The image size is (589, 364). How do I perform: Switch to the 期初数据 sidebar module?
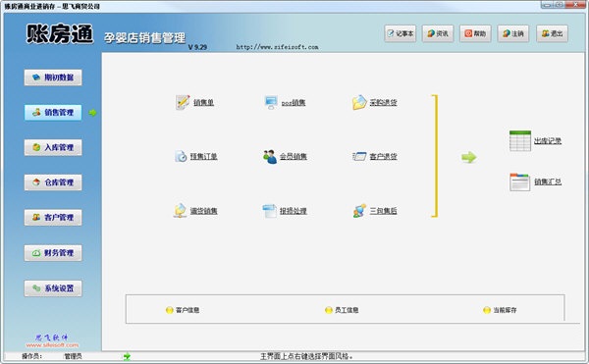53,78
